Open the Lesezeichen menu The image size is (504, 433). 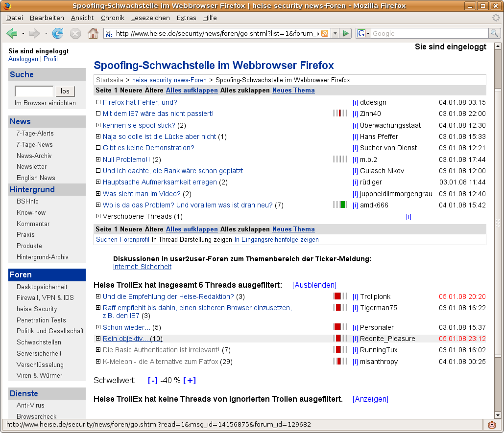click(x=150, y=18)
